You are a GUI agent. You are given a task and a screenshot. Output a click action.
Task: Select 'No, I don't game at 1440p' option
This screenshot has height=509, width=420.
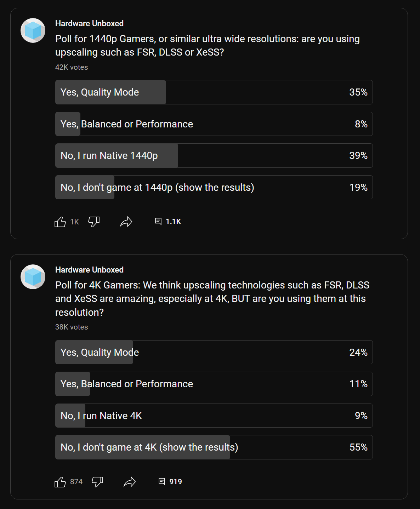[x=214, y=187]
